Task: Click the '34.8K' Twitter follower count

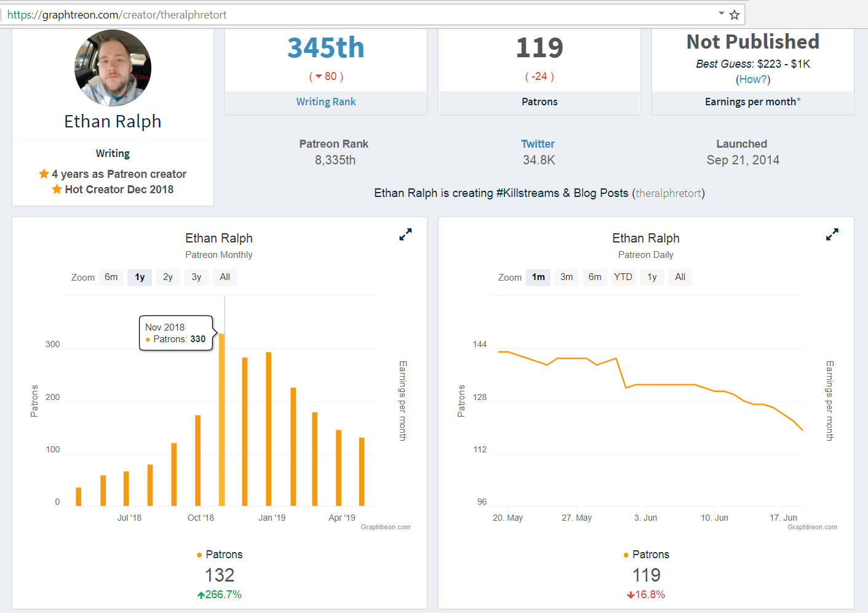Action: [x=539, y=160]
